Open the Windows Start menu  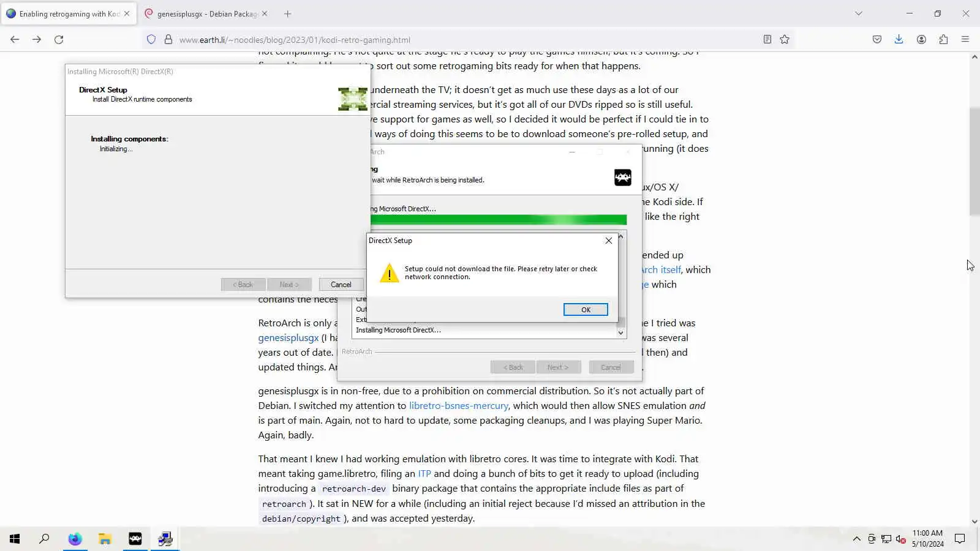point(15,539)
